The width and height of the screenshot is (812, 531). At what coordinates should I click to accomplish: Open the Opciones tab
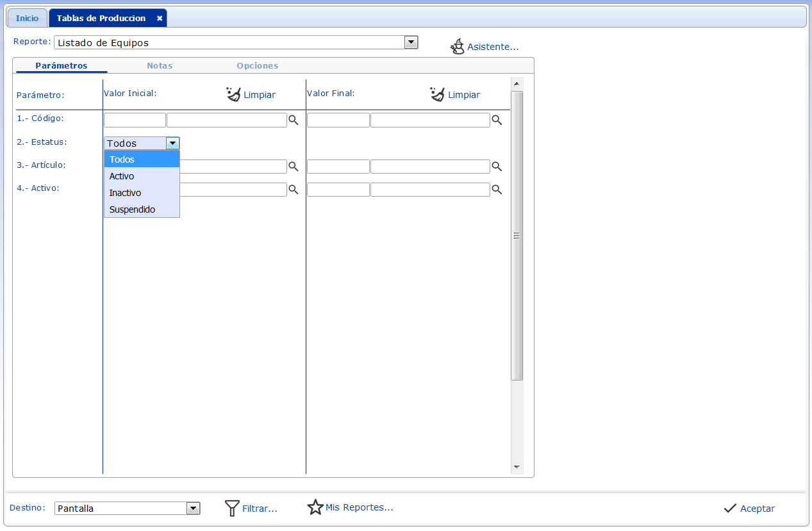coord(257,65)
